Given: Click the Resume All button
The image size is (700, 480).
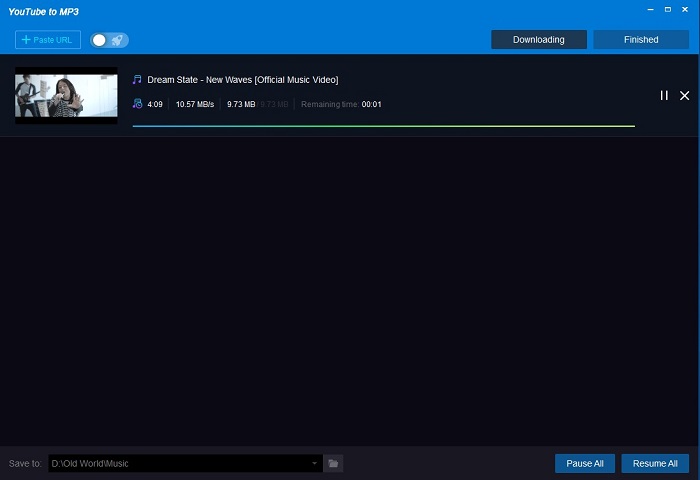Looking at the screenshot, I should [655, 463].
